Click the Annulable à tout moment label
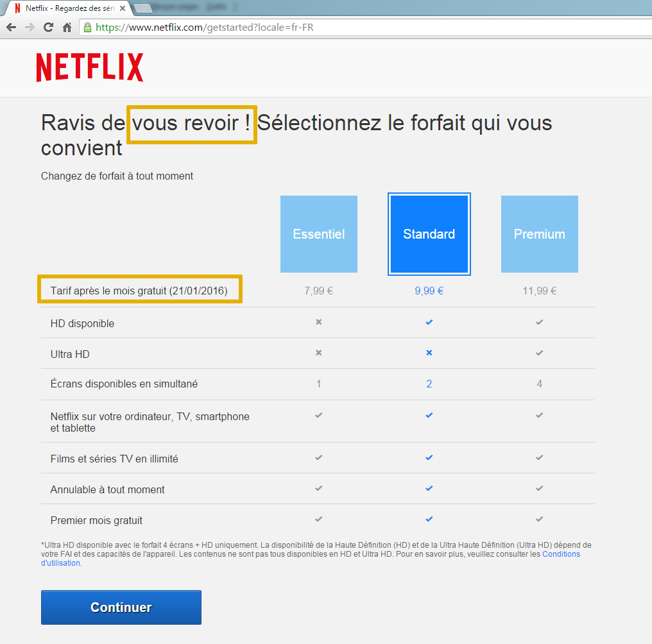Image resolution: width=652 pixels, height=644 pixels. point(107,490)
